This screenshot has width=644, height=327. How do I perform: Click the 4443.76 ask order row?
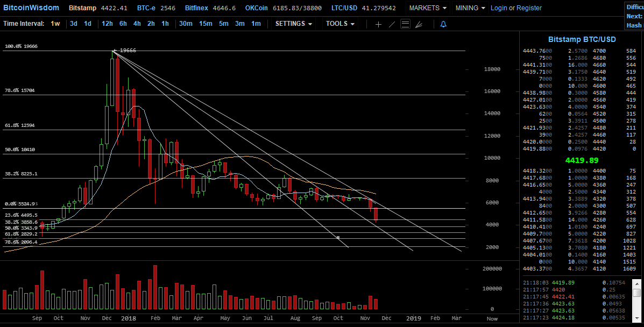point(579,51)
